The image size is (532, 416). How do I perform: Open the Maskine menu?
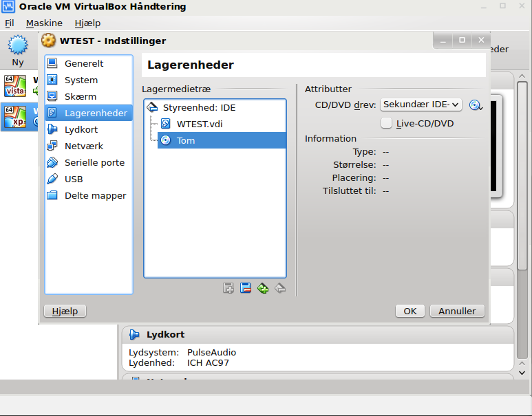click(44, 23)
